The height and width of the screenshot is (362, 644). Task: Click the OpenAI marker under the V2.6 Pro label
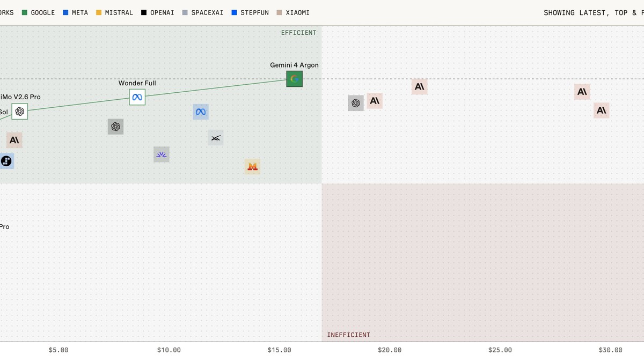pos(20,112)
